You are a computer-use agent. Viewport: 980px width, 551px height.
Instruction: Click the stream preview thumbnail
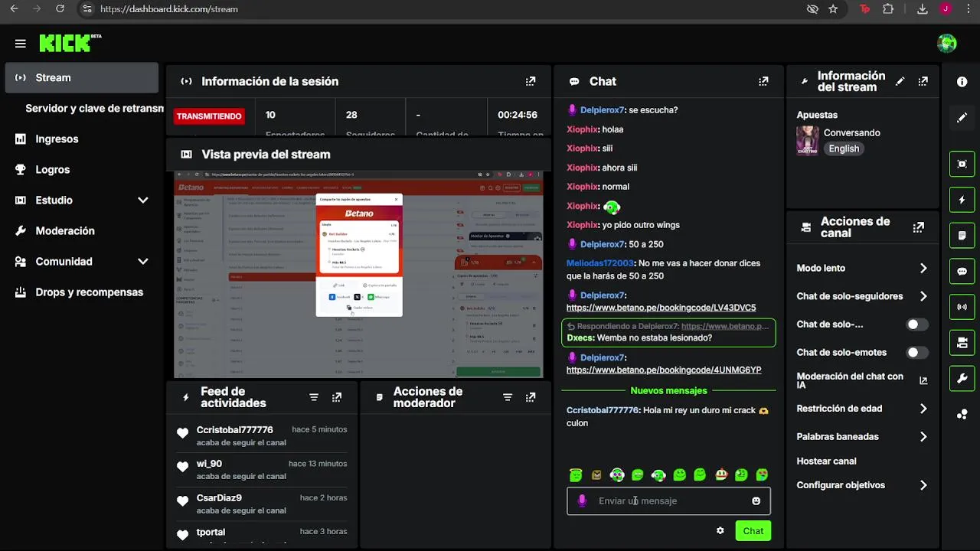tap(358, 275)
